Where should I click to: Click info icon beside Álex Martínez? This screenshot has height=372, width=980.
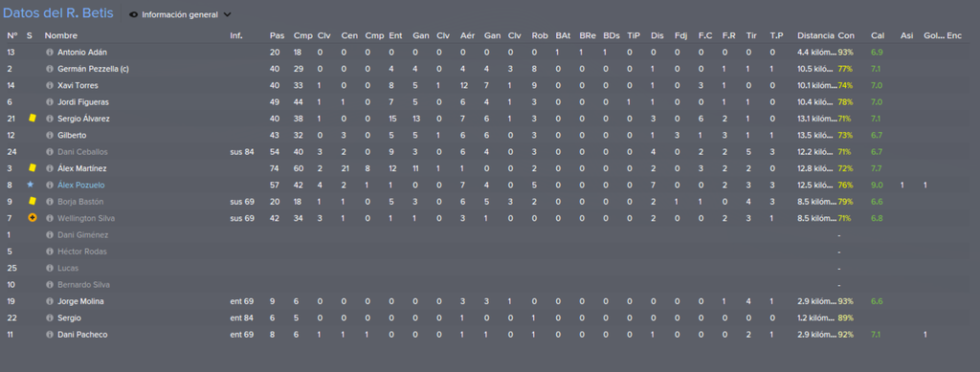click(50, 168)
